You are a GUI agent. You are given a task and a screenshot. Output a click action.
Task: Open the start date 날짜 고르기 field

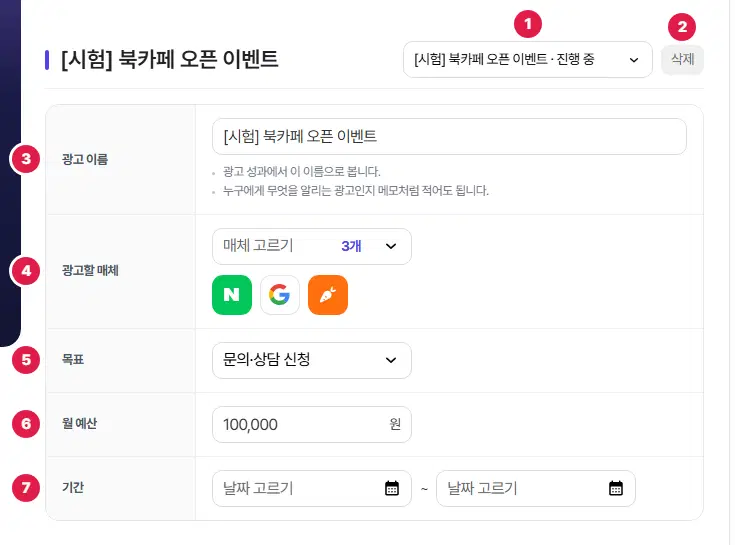pyautogui.click(x=312, y=488)
